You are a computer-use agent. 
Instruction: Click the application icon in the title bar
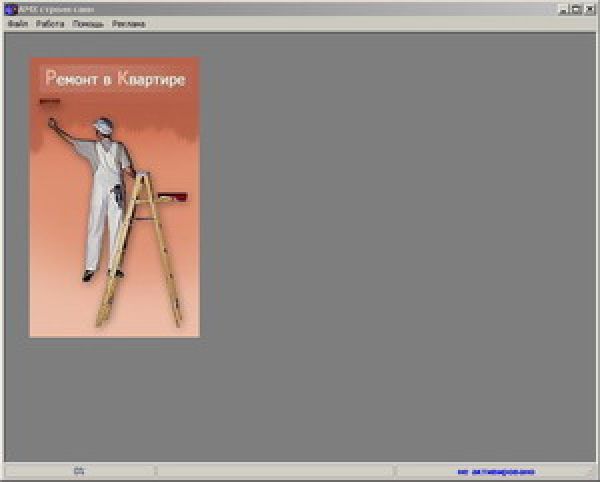[11, 10]
